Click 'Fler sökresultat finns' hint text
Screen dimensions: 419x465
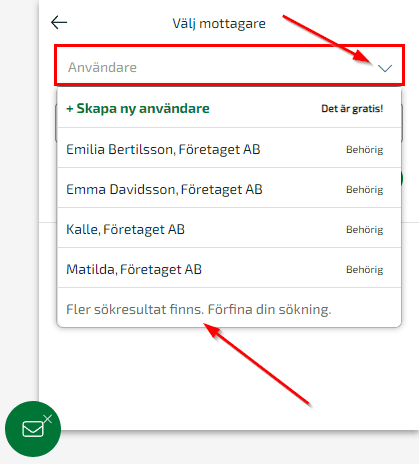199,309
